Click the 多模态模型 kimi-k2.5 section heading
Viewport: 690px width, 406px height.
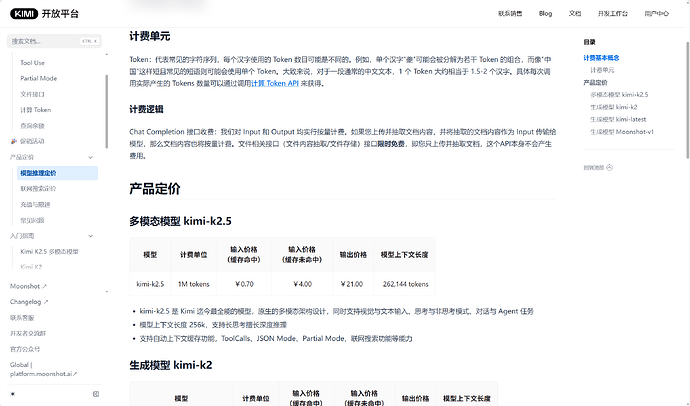[x=180, y=221]
